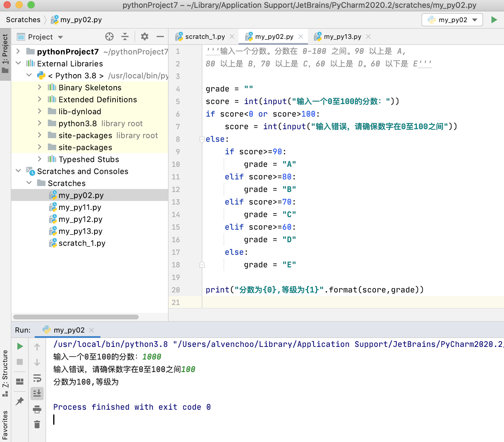Click the down the stack trace arrow

37,362
